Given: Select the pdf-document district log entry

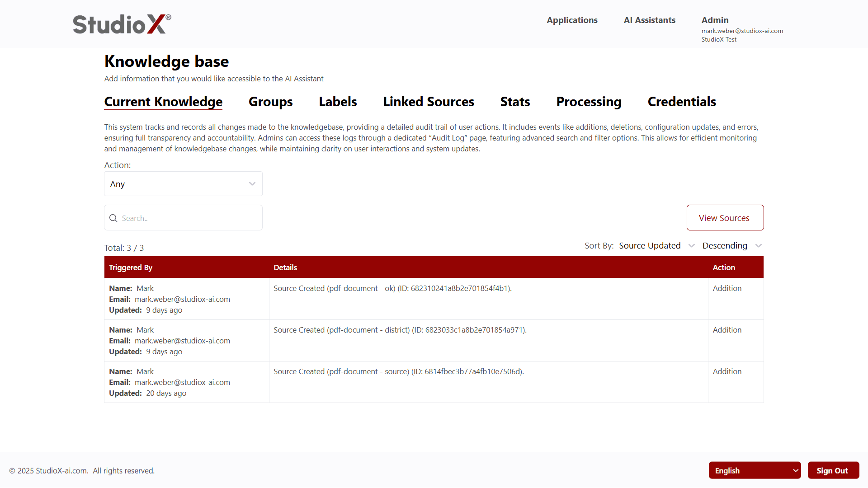Looking at the screenshot, I should click(x=400, y=330).
